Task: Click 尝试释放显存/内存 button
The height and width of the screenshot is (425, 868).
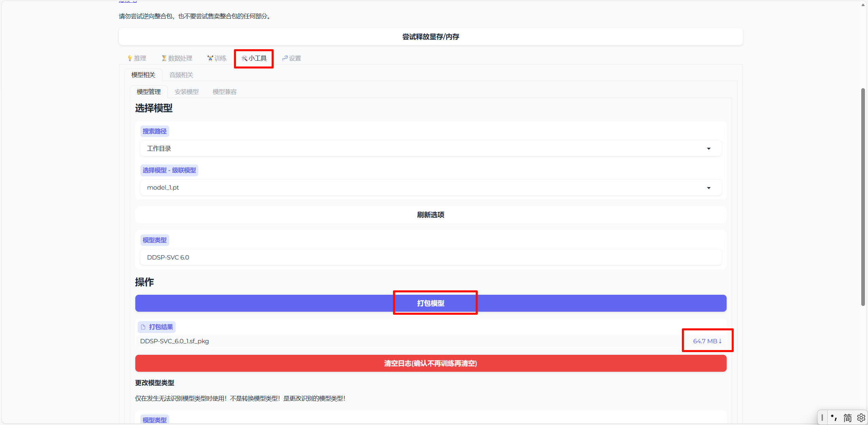Action: (x=431, y=37)
